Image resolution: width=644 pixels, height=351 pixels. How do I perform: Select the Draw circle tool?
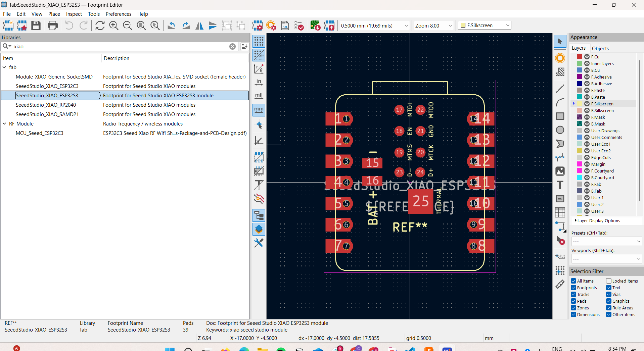pyautogui.click(x=560, y=130)
